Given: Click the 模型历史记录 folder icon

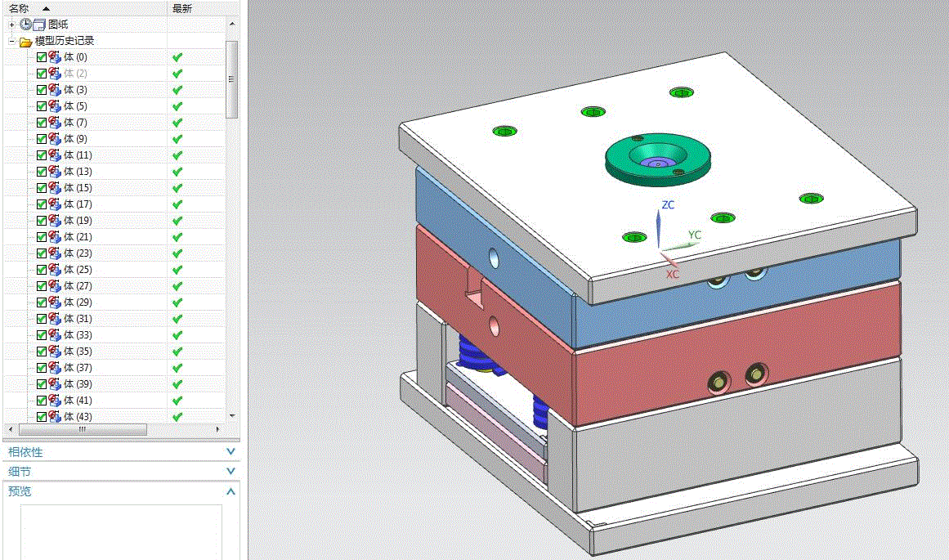Looking at the screenshot, I should coord(25,41).
